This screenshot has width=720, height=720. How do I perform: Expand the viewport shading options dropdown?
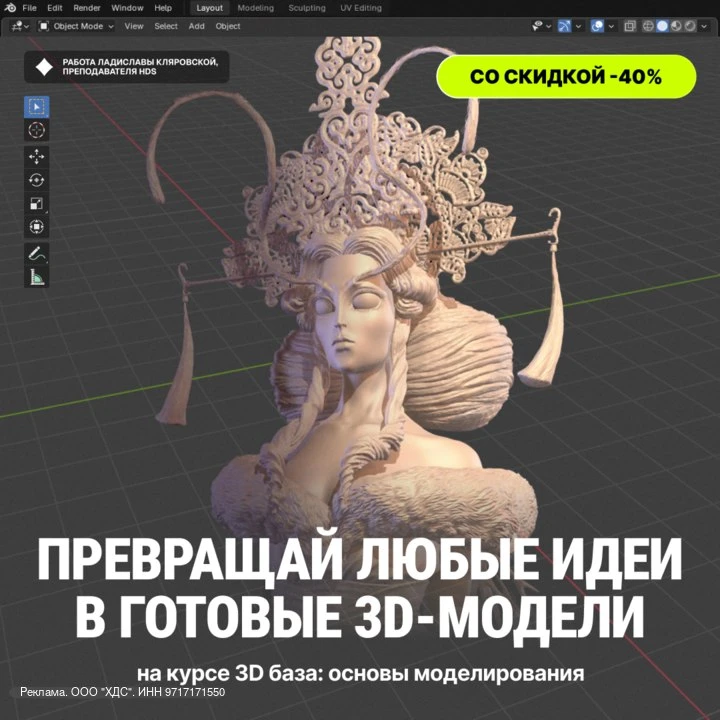[x=704, y=26]
